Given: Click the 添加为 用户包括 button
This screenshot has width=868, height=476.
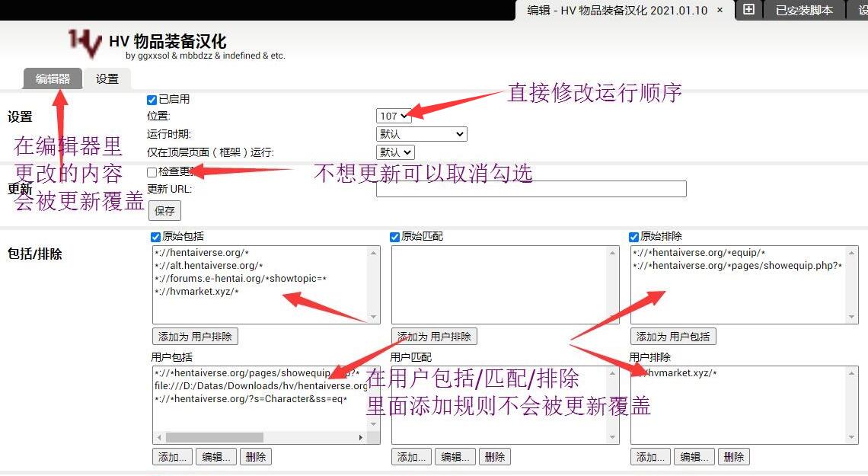Looking at the screenshot, I should 673,337.
